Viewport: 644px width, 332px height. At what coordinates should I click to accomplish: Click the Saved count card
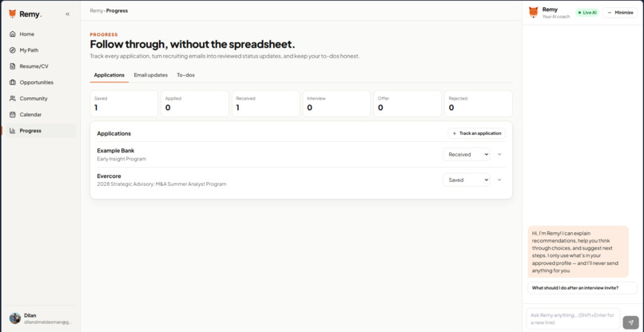point(124,104)
